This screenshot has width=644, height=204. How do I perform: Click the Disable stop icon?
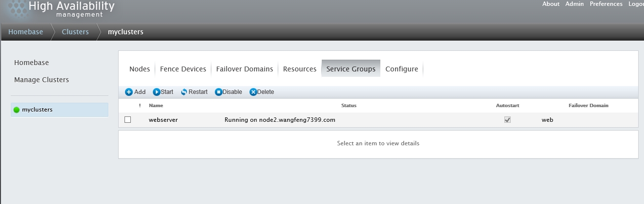[219, 92]
